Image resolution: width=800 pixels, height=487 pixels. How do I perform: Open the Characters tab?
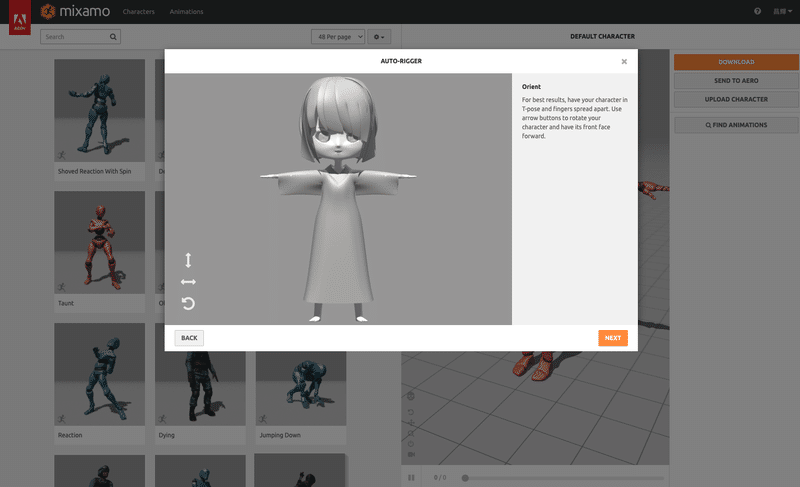138,12
